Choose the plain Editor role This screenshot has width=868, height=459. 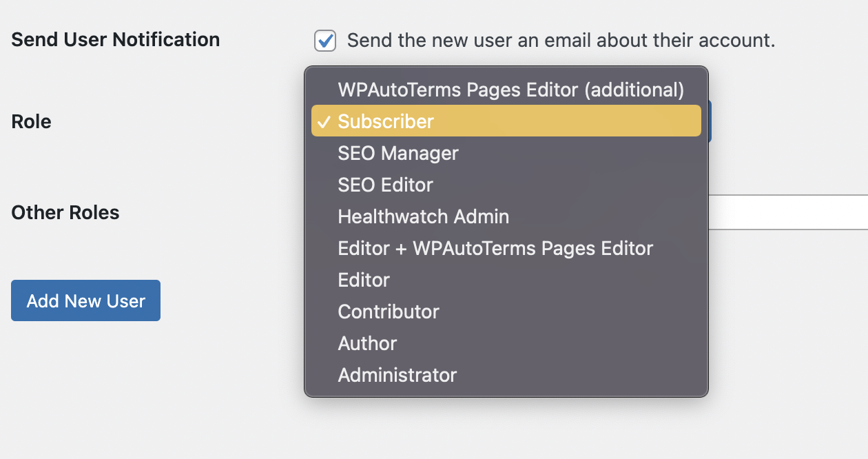point(364,280)
